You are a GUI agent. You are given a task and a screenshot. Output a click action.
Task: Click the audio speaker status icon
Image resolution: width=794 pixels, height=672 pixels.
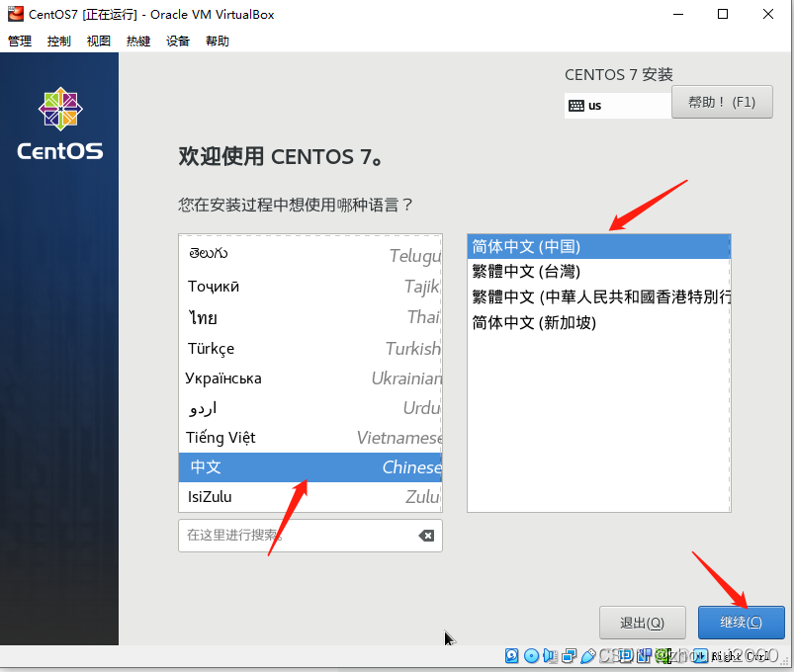(550, 656)
